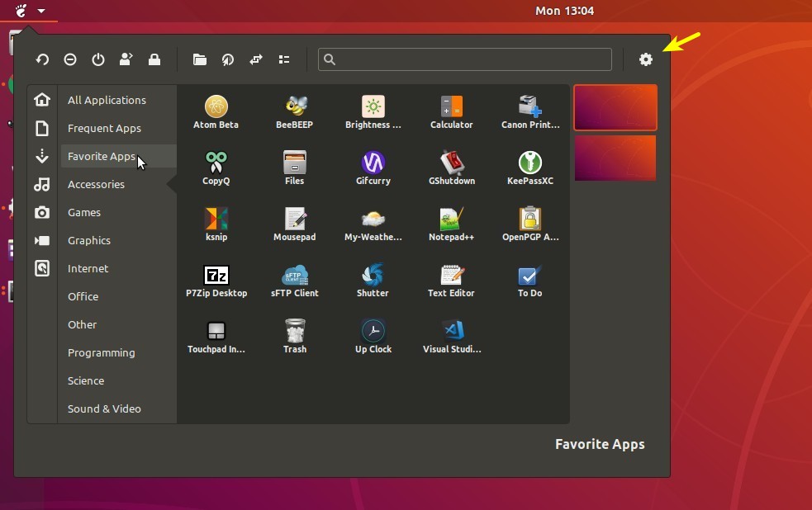Image resolution: width=812 pixels, height=510 pixels.
Task: Open the Files app
Action: 294,168
